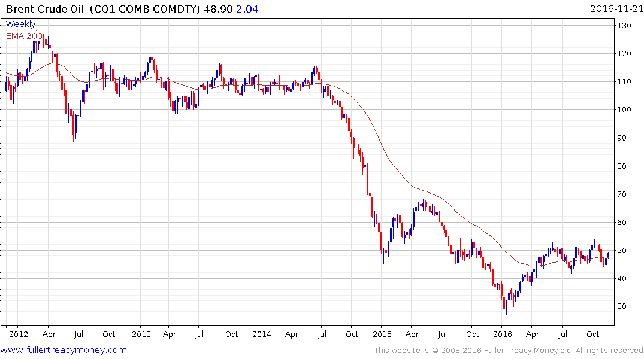Click the 2012 time axis label

(x=19, y=334)
